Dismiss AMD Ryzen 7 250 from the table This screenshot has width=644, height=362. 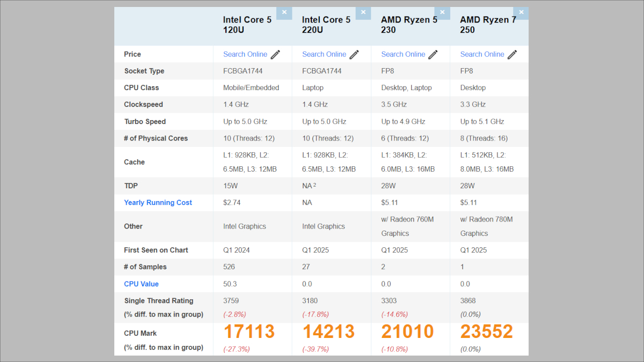pos(521,11)
